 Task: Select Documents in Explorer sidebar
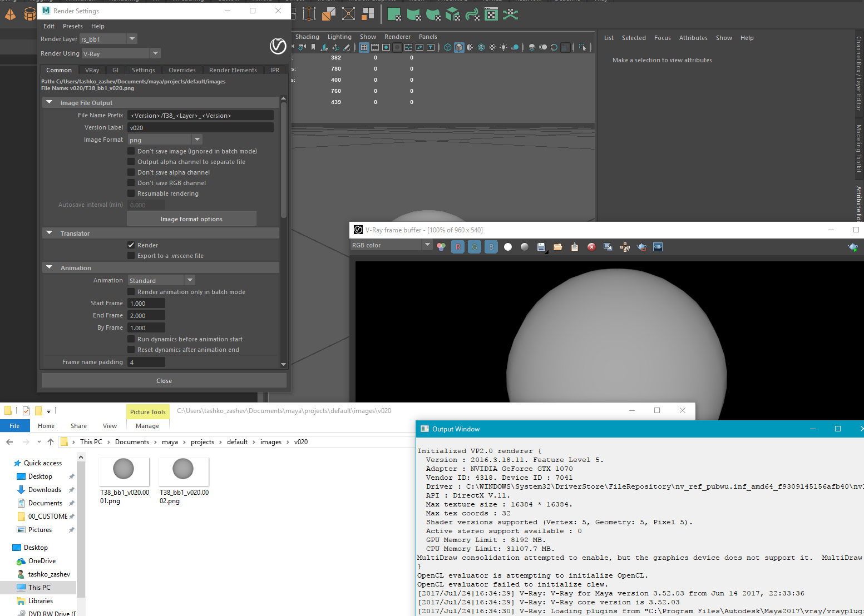(x=45, y=503)
